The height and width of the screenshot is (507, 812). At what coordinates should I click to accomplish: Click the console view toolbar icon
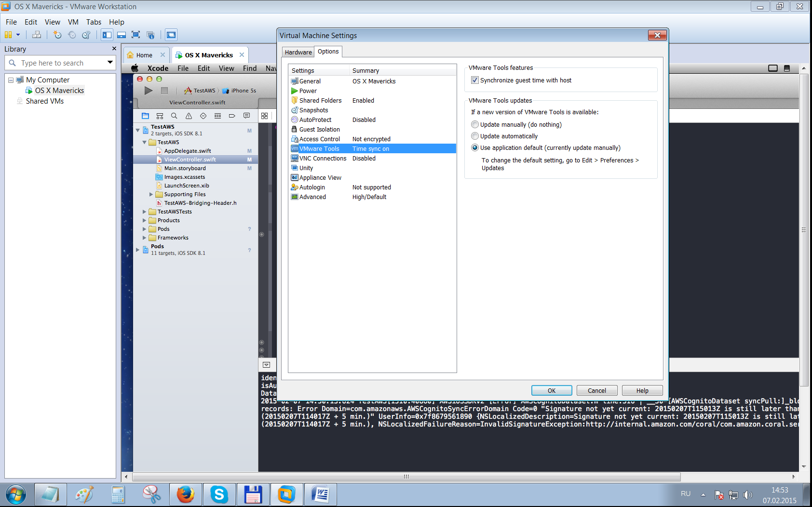tap(171, 35)
